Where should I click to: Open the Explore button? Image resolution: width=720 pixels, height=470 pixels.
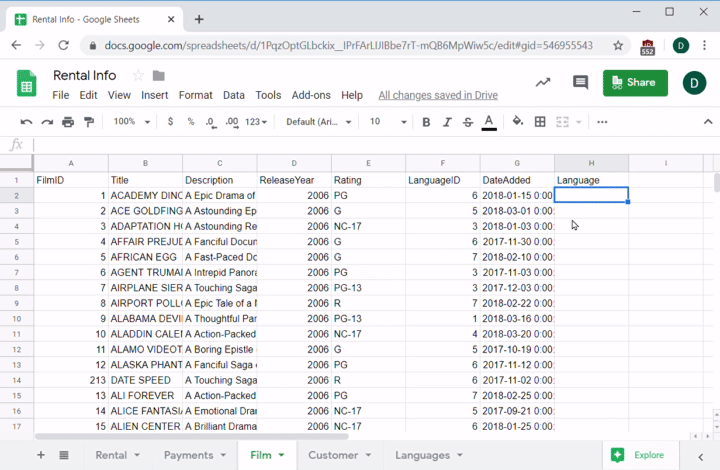click(638, 455)
